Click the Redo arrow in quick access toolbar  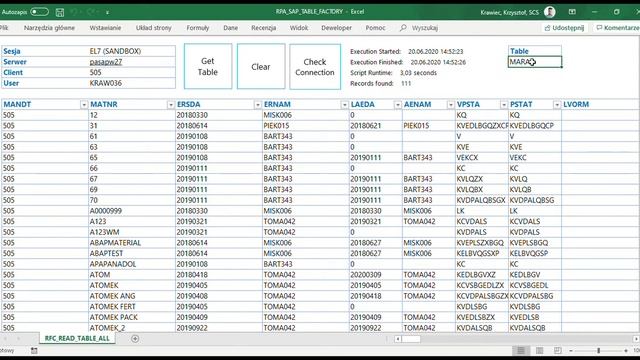pyautogui.click(x=91, y=12)
